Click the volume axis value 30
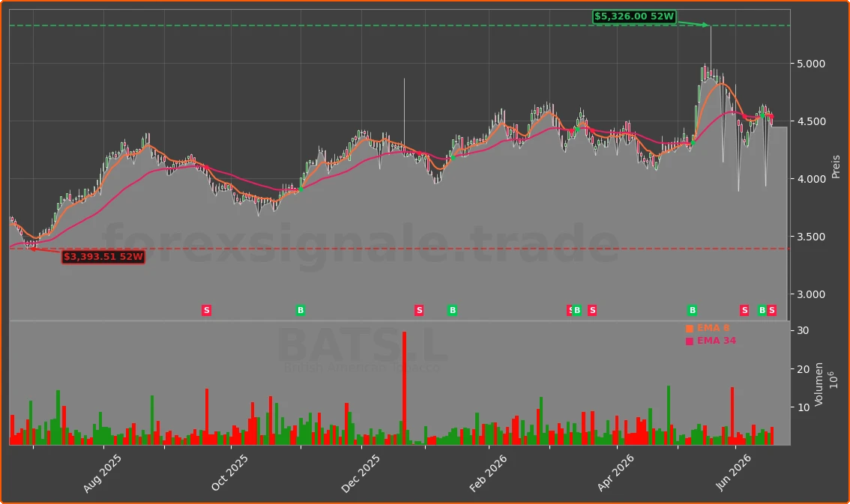The image size is (850, 504). pos(803,331)
